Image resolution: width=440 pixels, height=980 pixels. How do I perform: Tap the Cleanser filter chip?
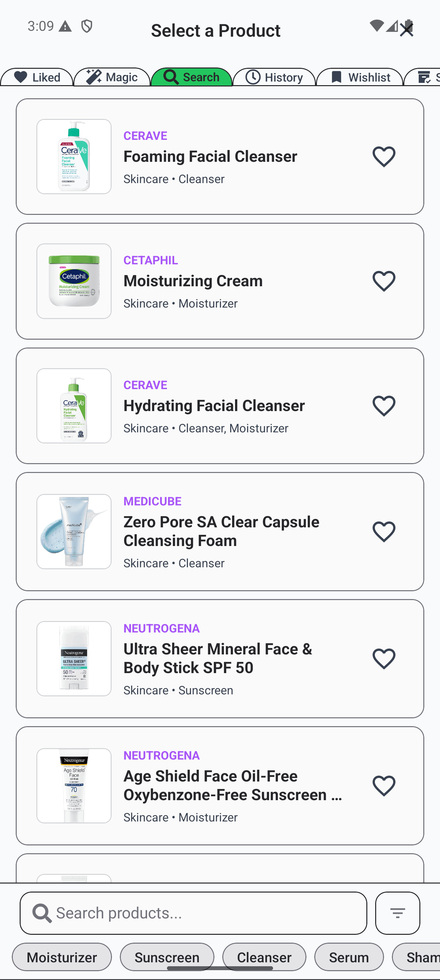264,957
